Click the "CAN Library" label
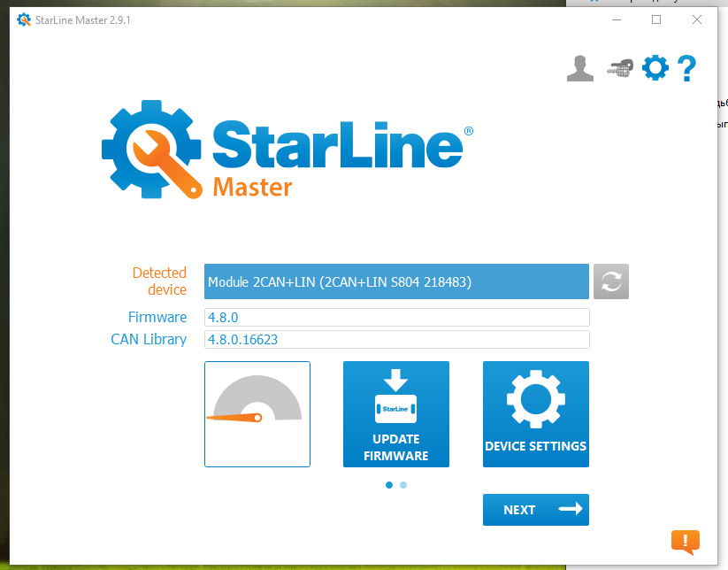The height and width of the screenshot is (570, 728). pos(149,340)
